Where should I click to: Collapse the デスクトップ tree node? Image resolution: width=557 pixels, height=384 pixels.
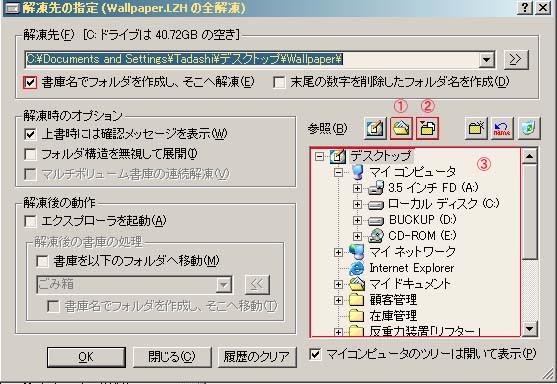point(320,156)
